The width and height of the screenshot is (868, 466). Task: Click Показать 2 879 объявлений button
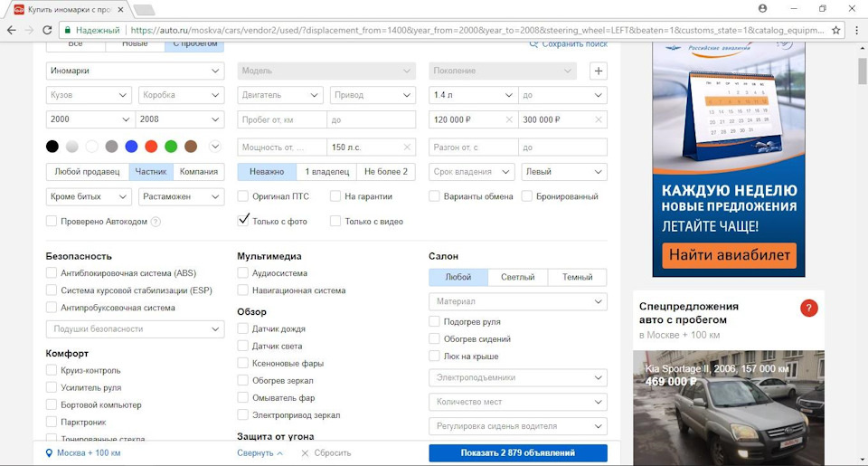[517, 453]
